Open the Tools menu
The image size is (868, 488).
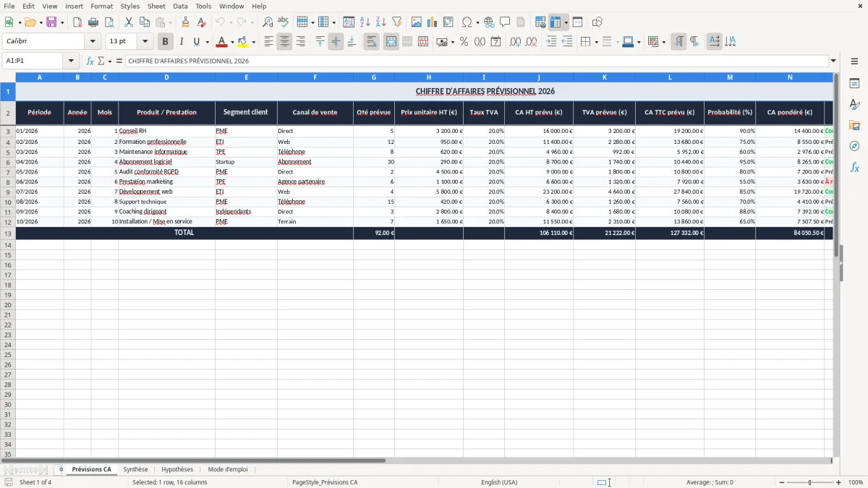203,6
